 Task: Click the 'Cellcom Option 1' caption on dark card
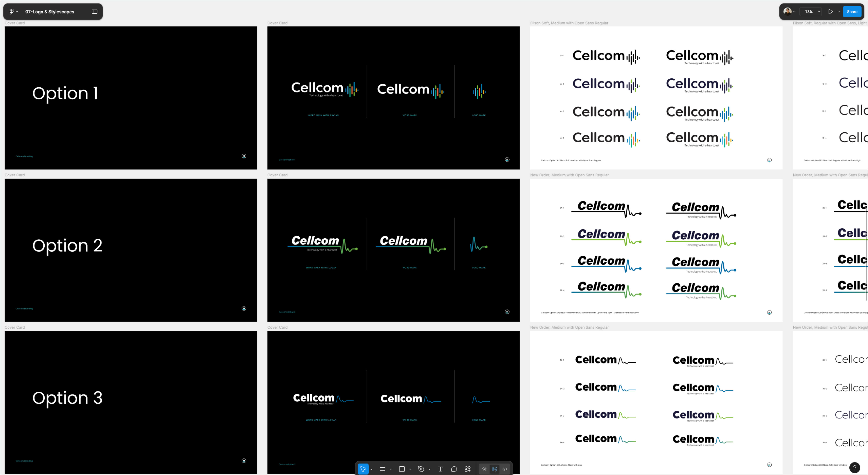[287, 160]
